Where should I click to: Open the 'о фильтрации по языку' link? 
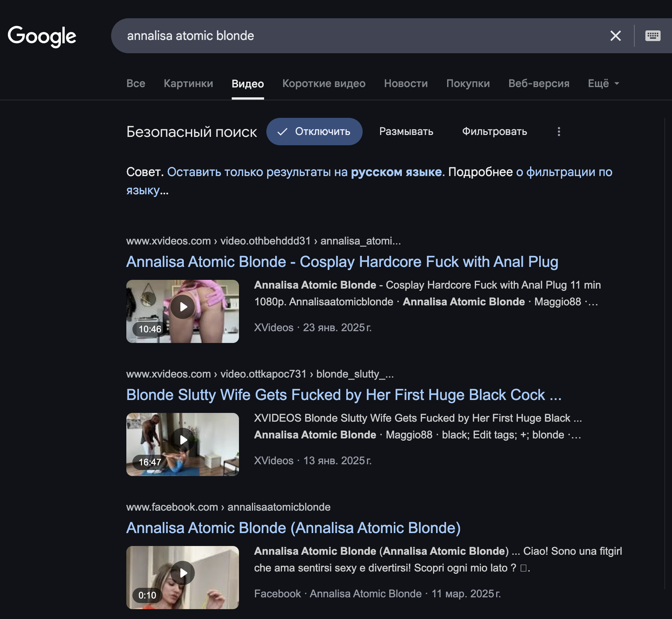tap(564, 172)
